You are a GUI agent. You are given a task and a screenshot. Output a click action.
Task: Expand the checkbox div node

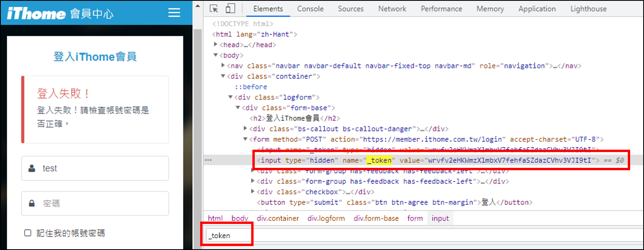pyautogui.click(x=253, y=192)
